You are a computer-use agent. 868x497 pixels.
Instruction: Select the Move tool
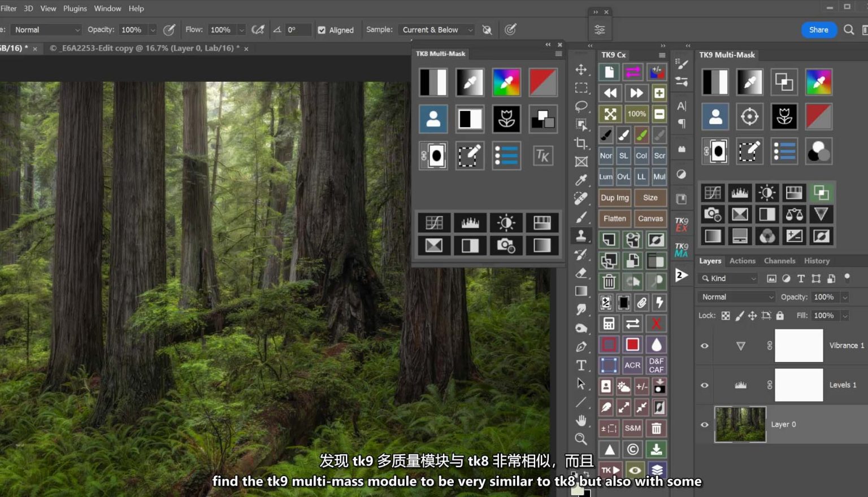[x=581, y=69]
